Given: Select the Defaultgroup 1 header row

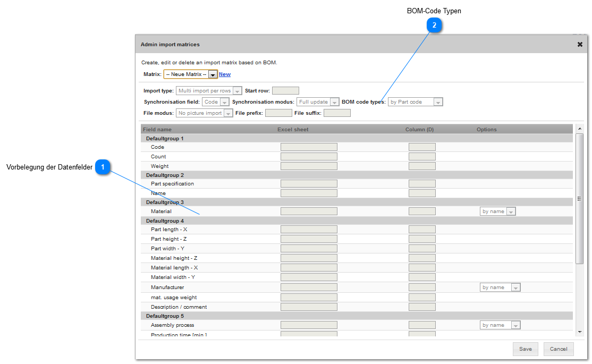Looking at the screenshot, I should pos(357,139).
